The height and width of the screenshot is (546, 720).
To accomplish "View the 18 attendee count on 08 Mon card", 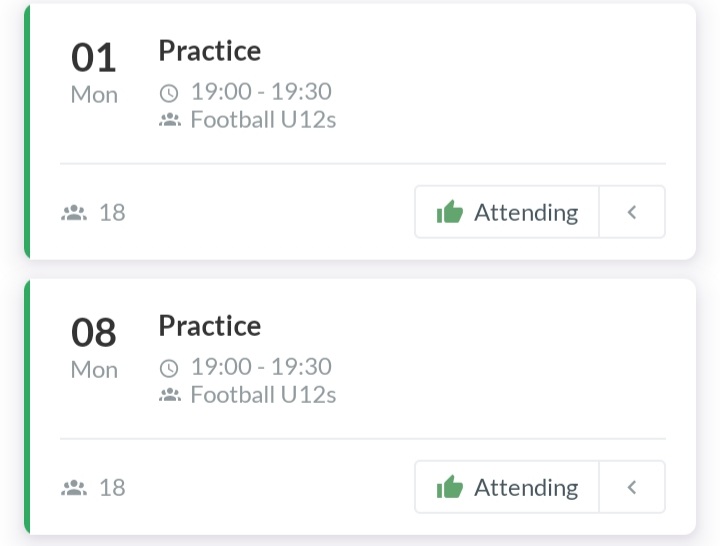I will pyautogui.click(x=112, y=488).
